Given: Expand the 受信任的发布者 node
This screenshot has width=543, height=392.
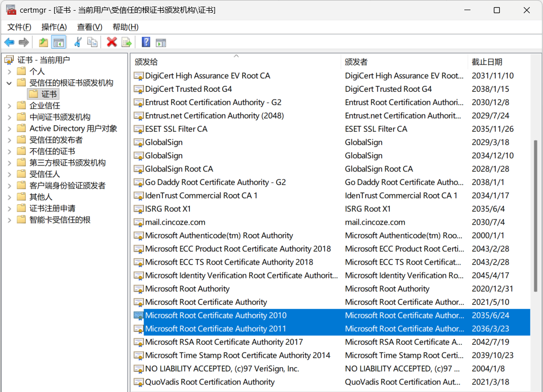Looking at the screenshot, I should 9,140.
